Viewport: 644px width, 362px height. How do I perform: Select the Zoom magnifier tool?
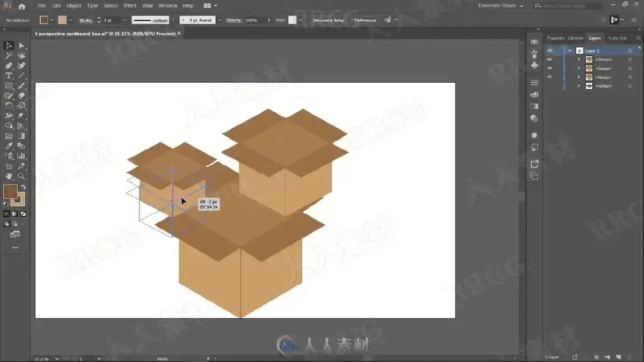point(21,176)
